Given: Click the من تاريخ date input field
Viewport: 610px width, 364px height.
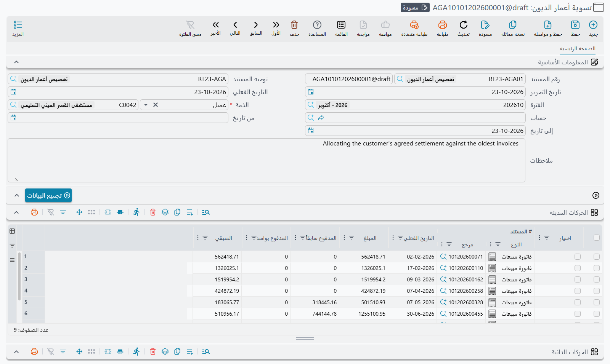Looking at the screenshot, I should 118,118.
